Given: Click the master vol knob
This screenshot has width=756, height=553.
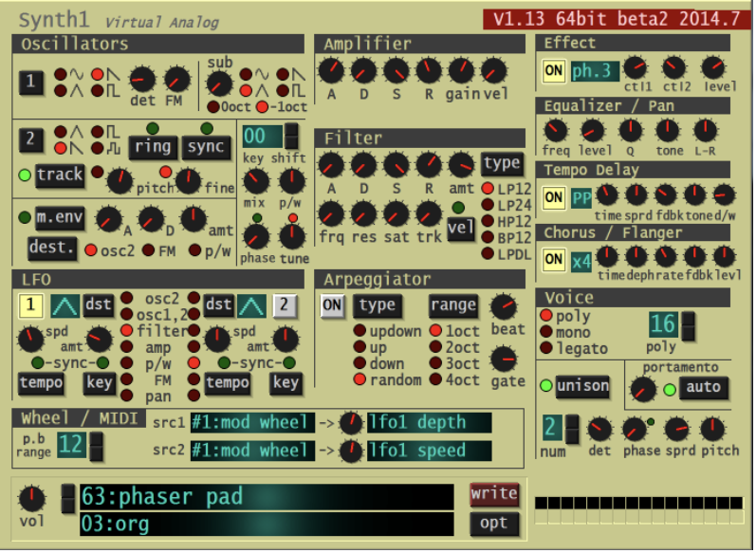Looking at the screenshot, I should pyautogui.click(x=32, y=496).
